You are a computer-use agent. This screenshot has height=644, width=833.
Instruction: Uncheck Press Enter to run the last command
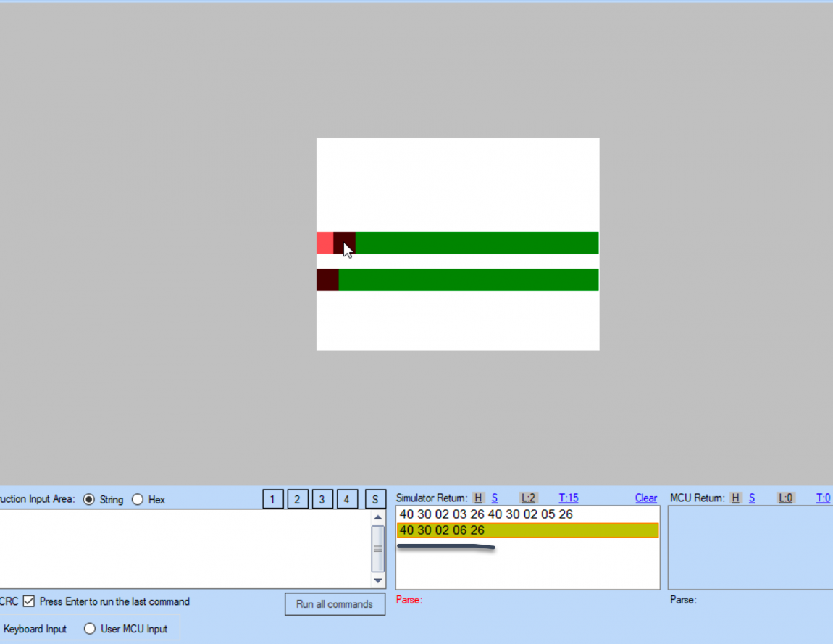(x=28, y=601)
